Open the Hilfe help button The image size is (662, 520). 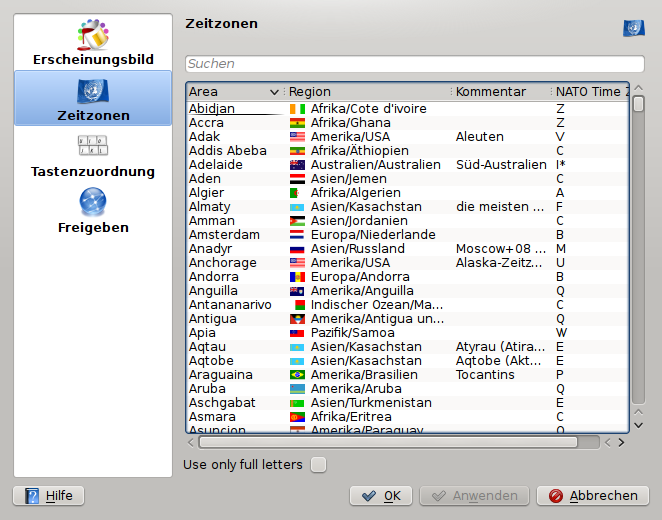click(x=49, y=496)
